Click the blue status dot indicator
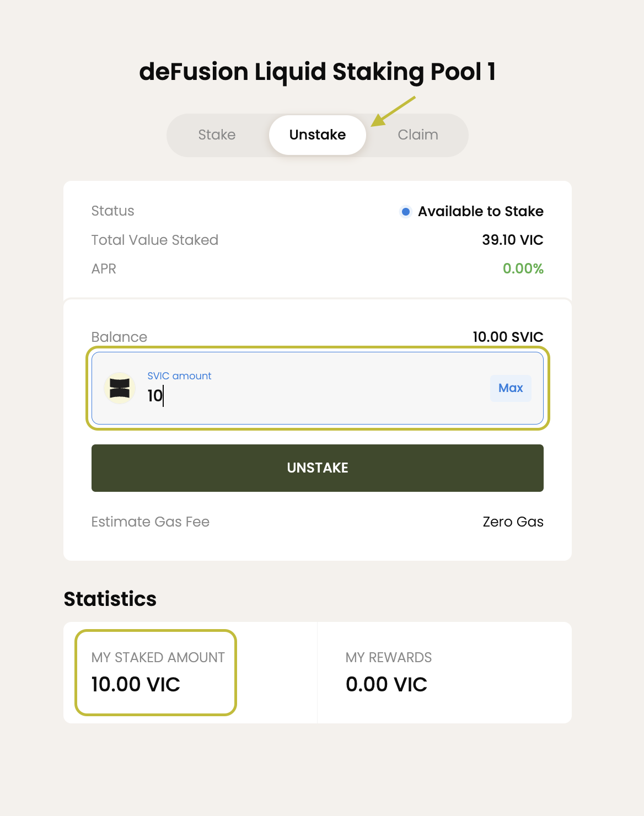 coord(406,212)
